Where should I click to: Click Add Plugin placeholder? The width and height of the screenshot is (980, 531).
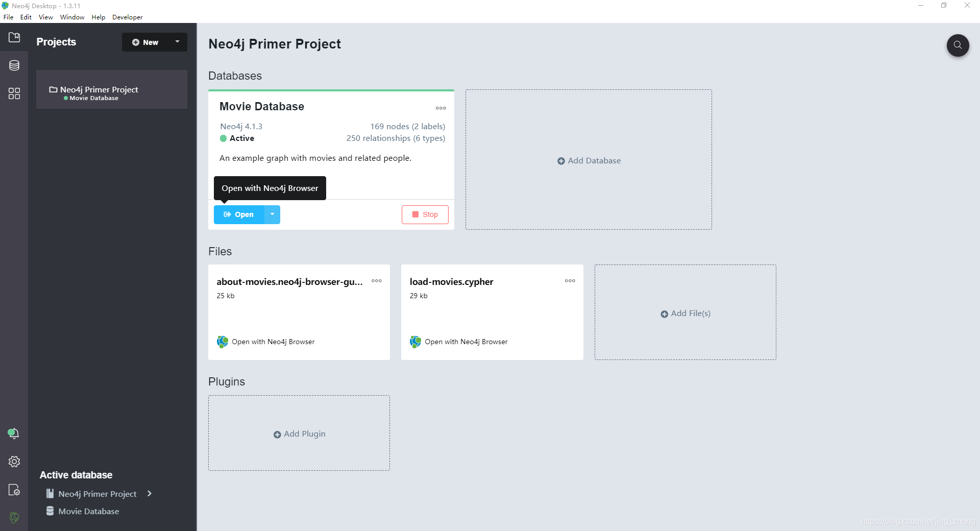(x=299, y=433)
